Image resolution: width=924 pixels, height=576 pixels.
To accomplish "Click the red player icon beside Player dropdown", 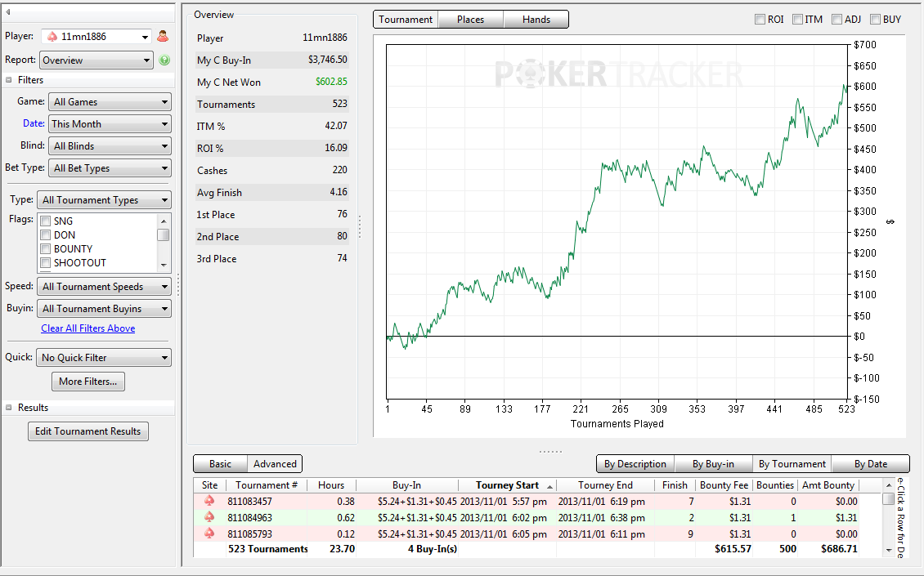I will 163,37.
